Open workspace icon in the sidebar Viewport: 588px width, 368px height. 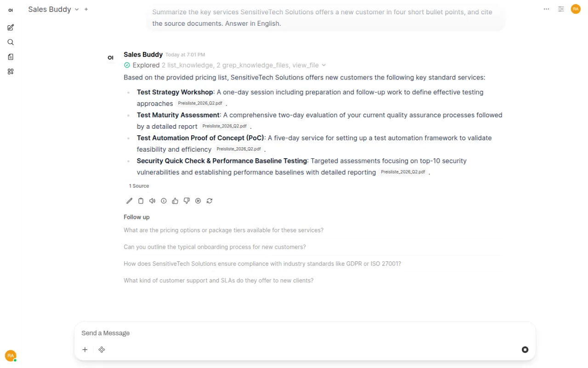coord(11,71)
